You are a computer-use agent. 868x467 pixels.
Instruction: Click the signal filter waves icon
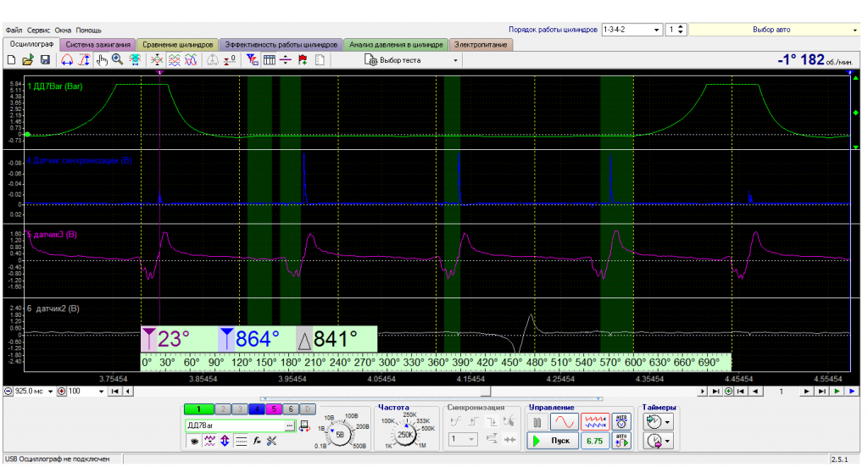209,441
